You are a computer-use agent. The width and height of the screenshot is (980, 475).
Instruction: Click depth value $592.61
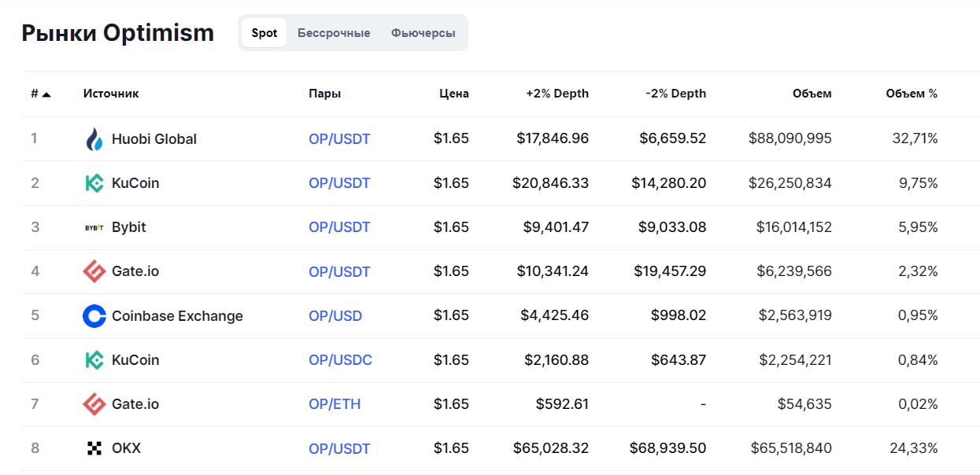coord(562,403)
